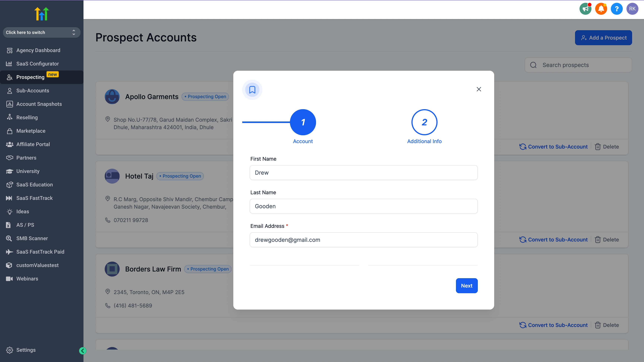Open the bell notifications icon

[x=601, y=9]
